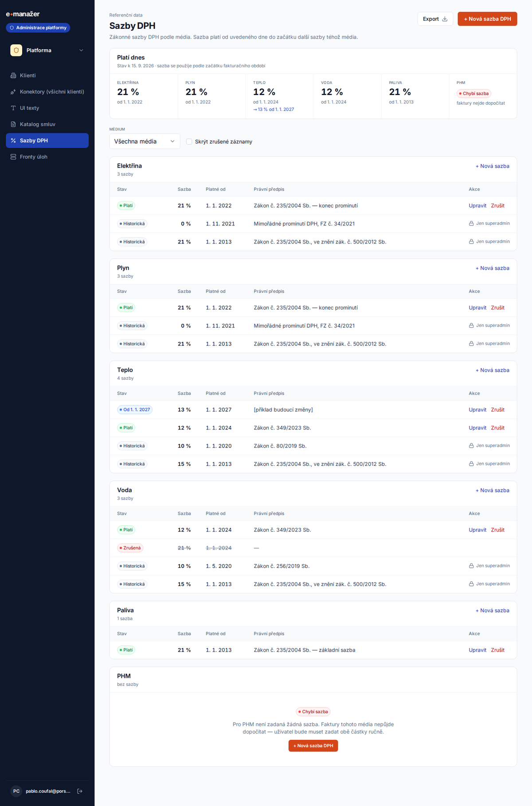This screenshot has height=806, width=532.
Task: Click + Nová sazba DPH in the PHM section
Action: (313, 746)
